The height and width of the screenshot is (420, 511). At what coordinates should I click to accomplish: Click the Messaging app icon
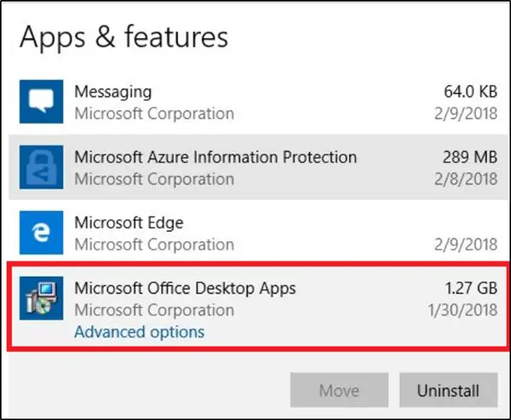coord(41,102)
